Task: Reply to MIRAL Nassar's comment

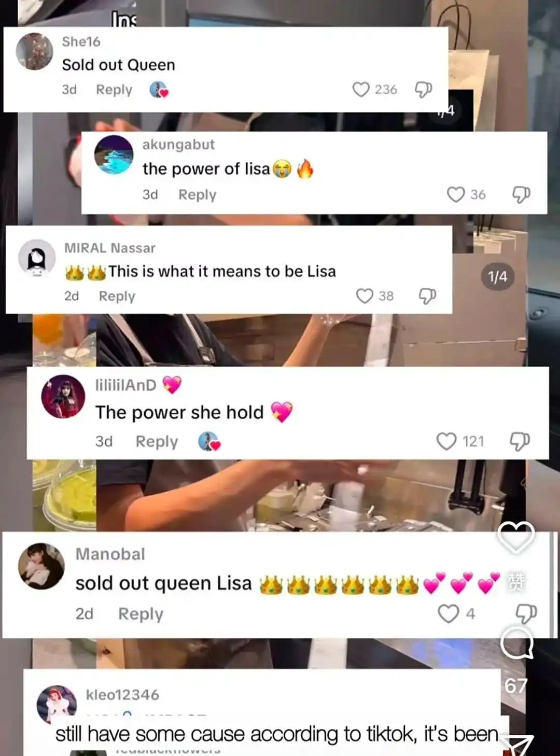Action: click(x=117, y=296)
